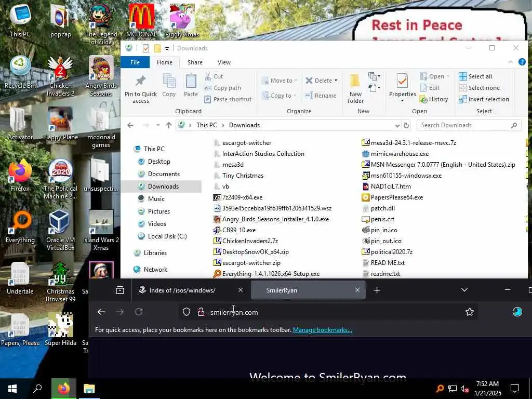Click Paste shortcut in the ribbon

(x=228, y=99)
